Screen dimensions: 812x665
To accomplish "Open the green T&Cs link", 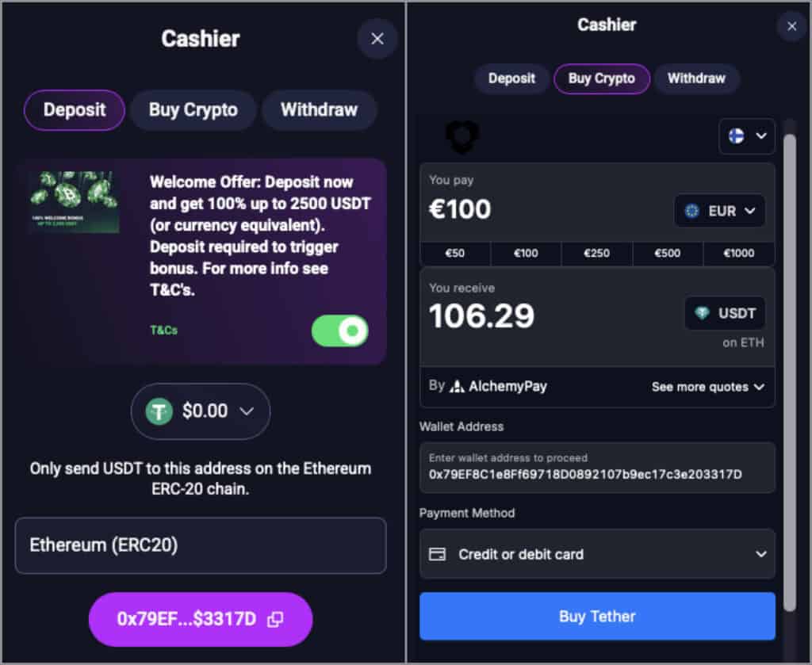I will click(163, 331).
